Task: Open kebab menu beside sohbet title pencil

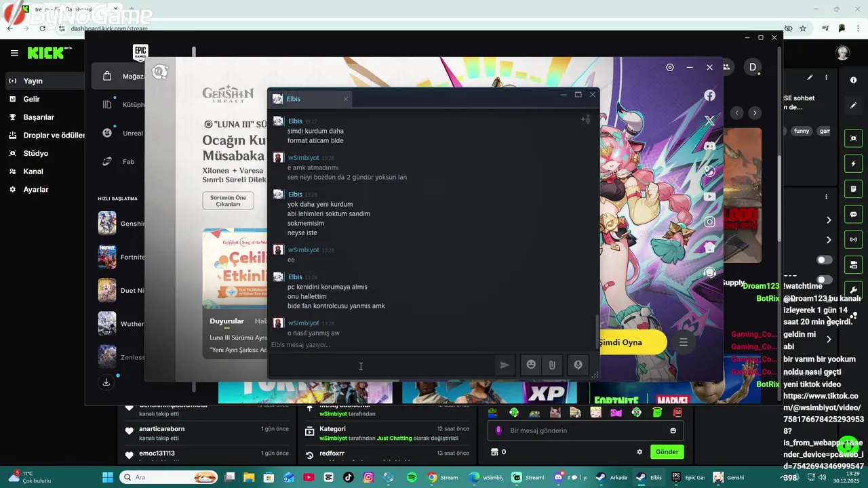Action: click(x=826, y=78)
